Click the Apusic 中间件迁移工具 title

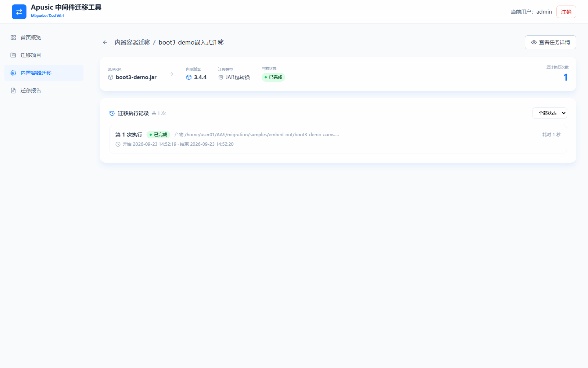[66, 7]
